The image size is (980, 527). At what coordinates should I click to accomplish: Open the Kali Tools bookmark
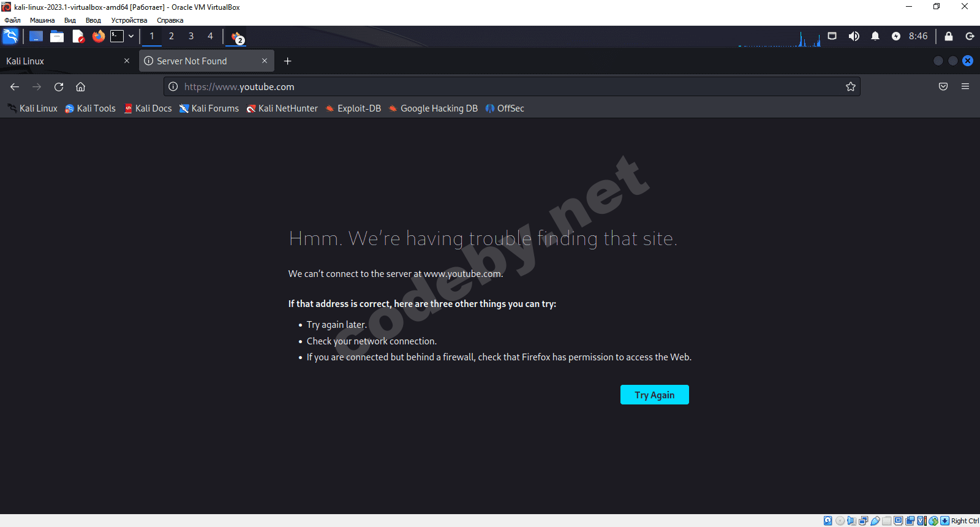[x=91, y=108]
